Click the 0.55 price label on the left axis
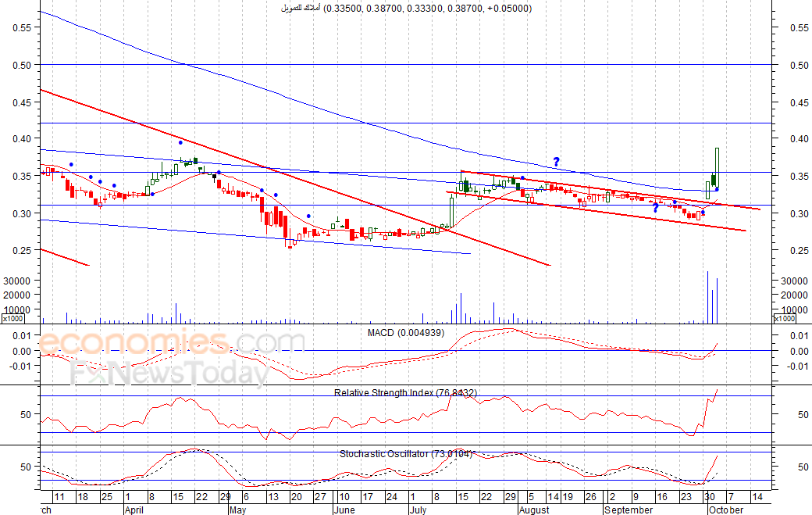Viewport: 812px width, 515px height. [22, 28]
